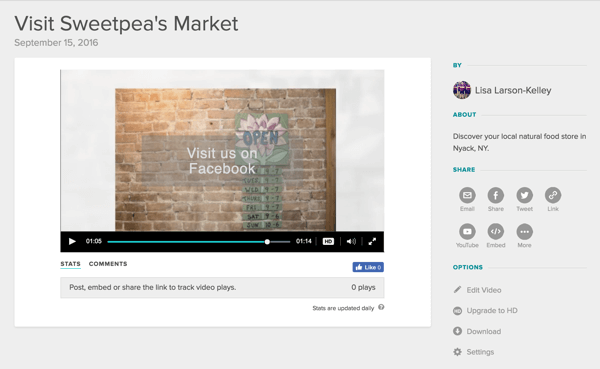Switch to the Comments tab
The height and width of the screenshot is (369, 600).
point(108,264)
